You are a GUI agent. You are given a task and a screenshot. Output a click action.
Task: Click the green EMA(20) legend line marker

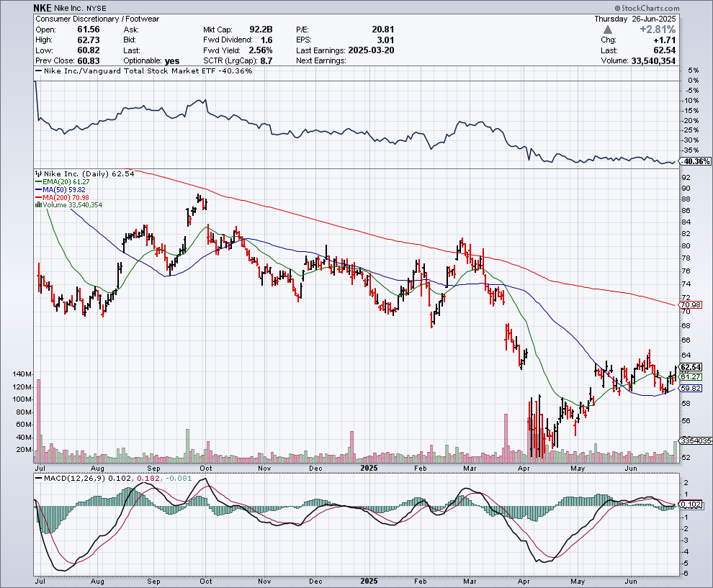(39, 182)
